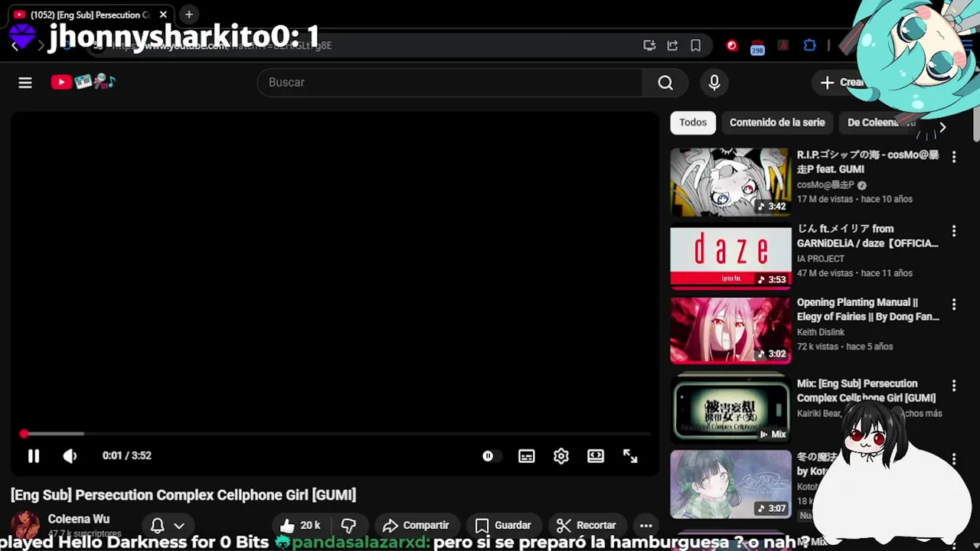Click the R.I.P. video title text

(x=867, y=162)
